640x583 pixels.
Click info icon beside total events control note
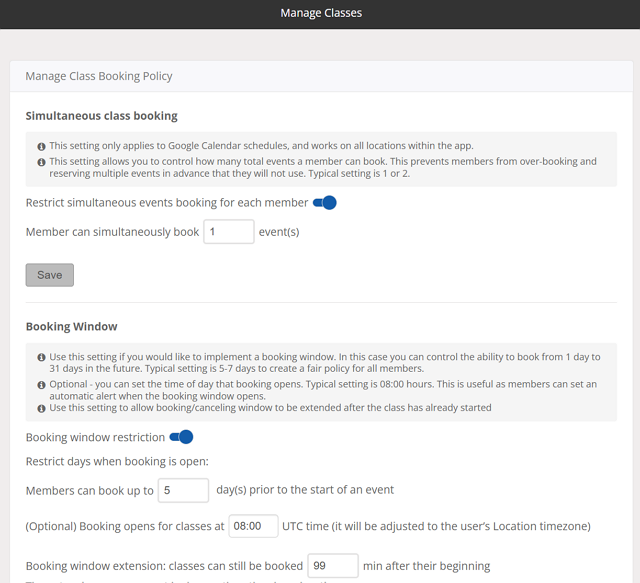pos(42,162)
